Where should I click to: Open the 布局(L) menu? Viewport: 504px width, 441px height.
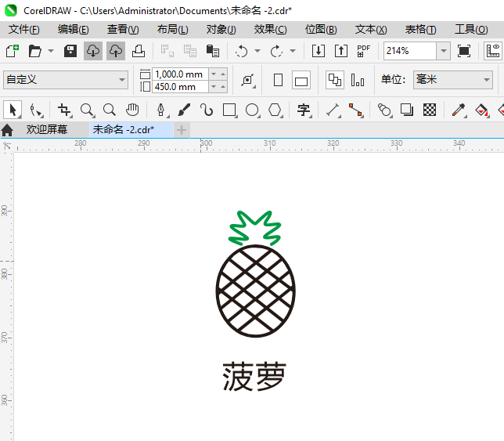(173, 30)
